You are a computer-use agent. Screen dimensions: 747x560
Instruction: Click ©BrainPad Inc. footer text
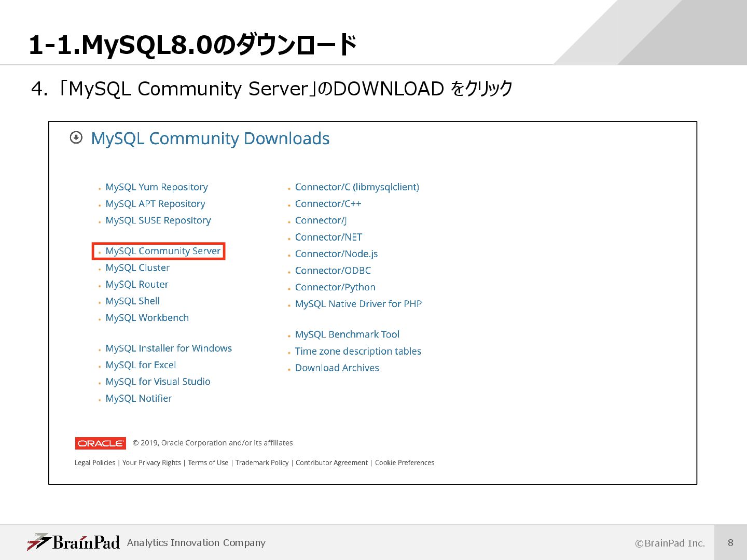click(670, 543)
